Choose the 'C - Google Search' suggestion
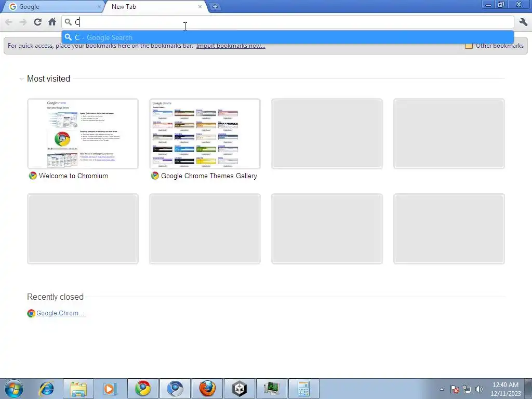The width and height of the screenshot is (532, 399). coord(288,37)
